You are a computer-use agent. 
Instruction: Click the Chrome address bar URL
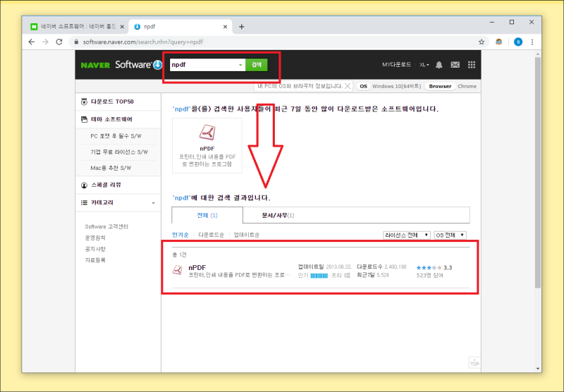click(143, 42)
